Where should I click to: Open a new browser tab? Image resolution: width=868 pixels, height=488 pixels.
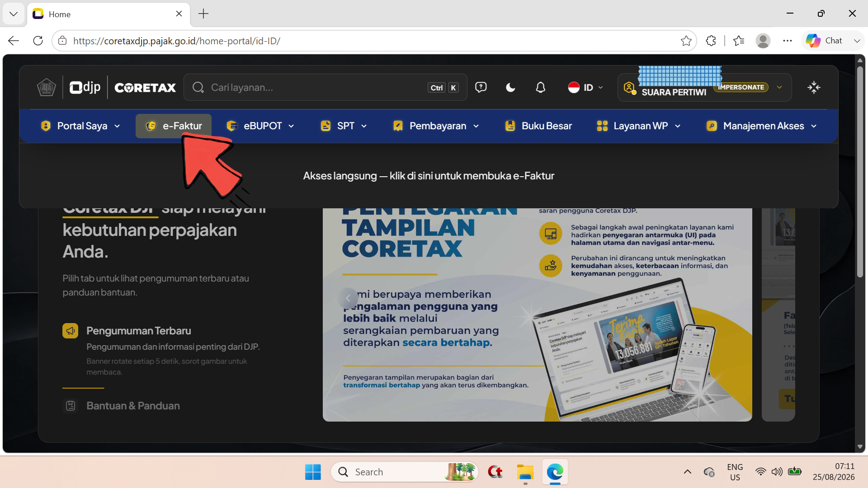point(203,14)
